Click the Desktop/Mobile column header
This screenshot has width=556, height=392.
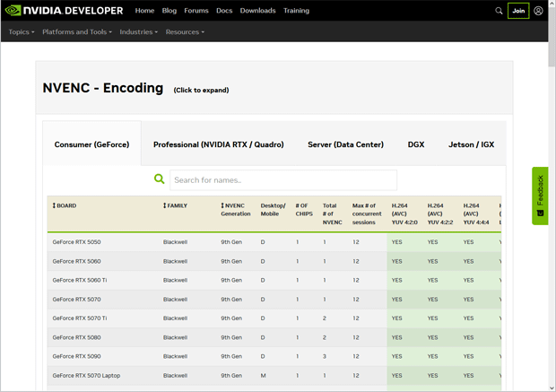[273, 210]
